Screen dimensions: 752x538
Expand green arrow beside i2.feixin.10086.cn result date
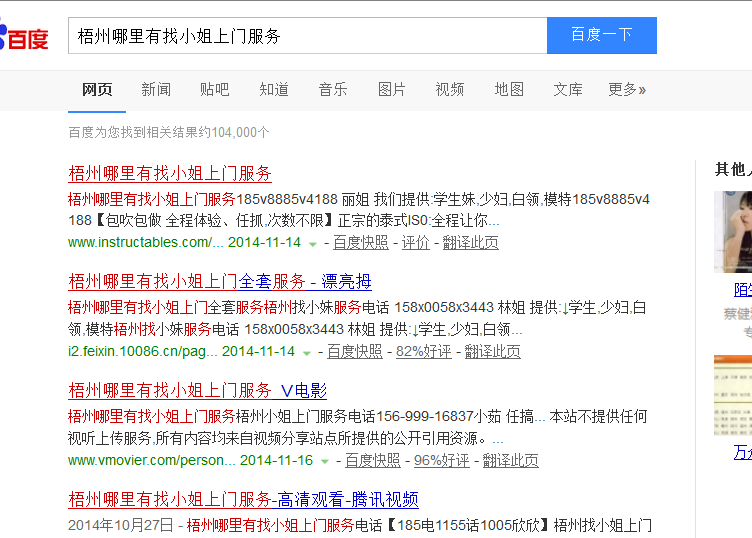[x=307, y=353]
